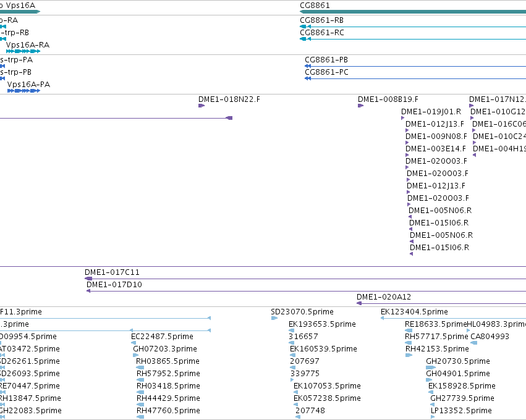This screenshot has width=526, height=420.
Task: Select the CG8861-PC protein label
Action: click(327, 72)
